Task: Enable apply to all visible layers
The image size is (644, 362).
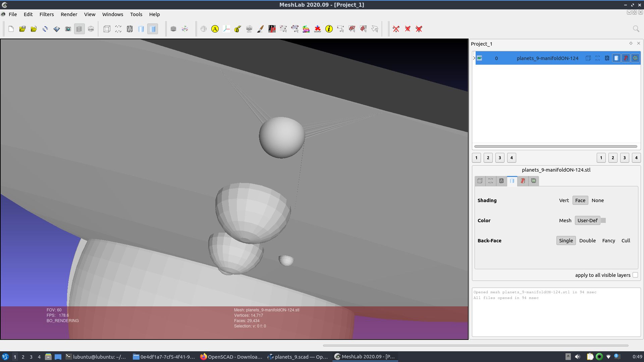Action: pos(635,275)
